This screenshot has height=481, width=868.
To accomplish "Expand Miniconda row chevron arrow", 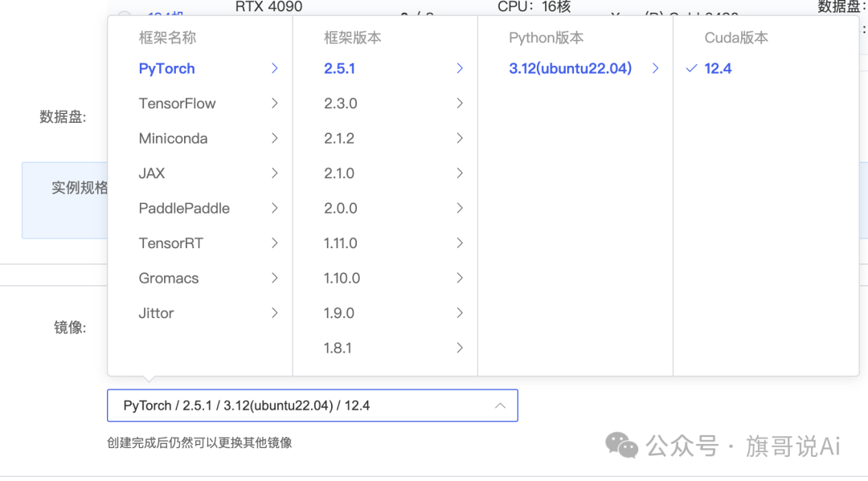I will tap(275, 138).
